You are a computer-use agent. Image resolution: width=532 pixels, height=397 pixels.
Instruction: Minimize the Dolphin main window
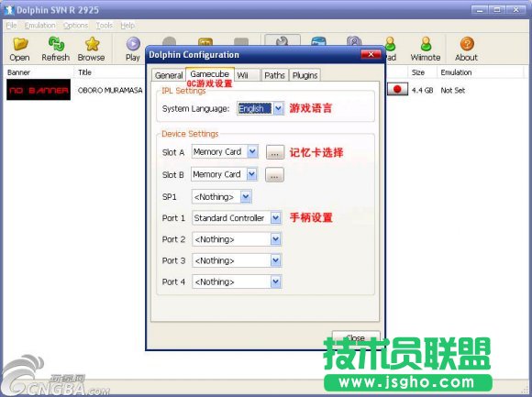[x=480, y=10]
